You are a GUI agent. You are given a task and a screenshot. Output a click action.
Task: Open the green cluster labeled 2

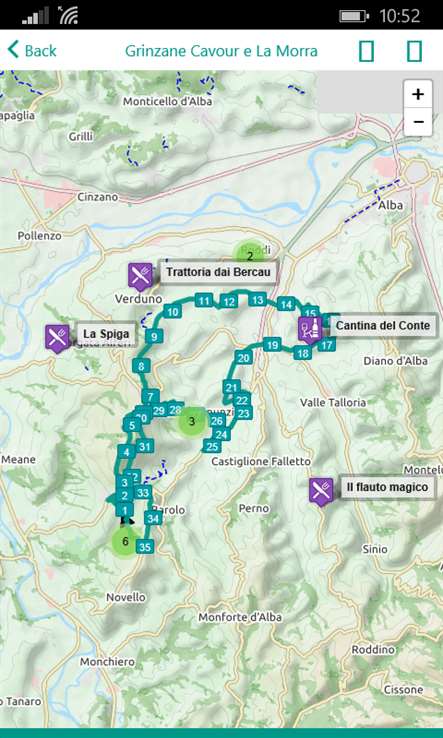250,256
